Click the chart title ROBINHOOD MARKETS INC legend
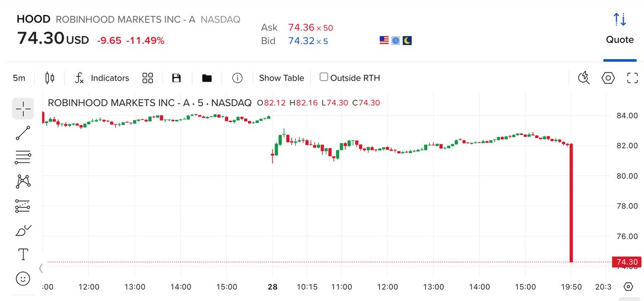Screen dimensions: 644x301 click(x=150, y=103)
